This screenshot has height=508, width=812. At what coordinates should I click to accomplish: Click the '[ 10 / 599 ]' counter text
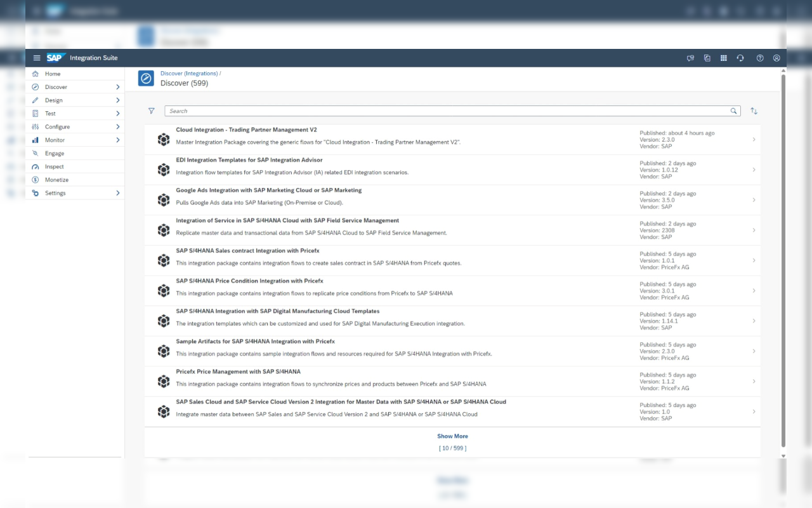point(452,448)
